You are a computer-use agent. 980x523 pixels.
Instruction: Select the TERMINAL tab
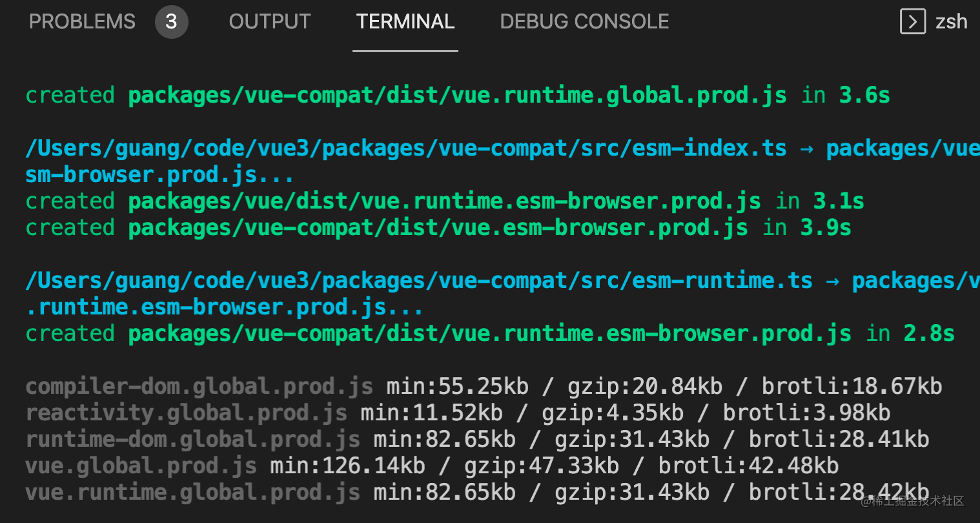(x=405, y=21)
